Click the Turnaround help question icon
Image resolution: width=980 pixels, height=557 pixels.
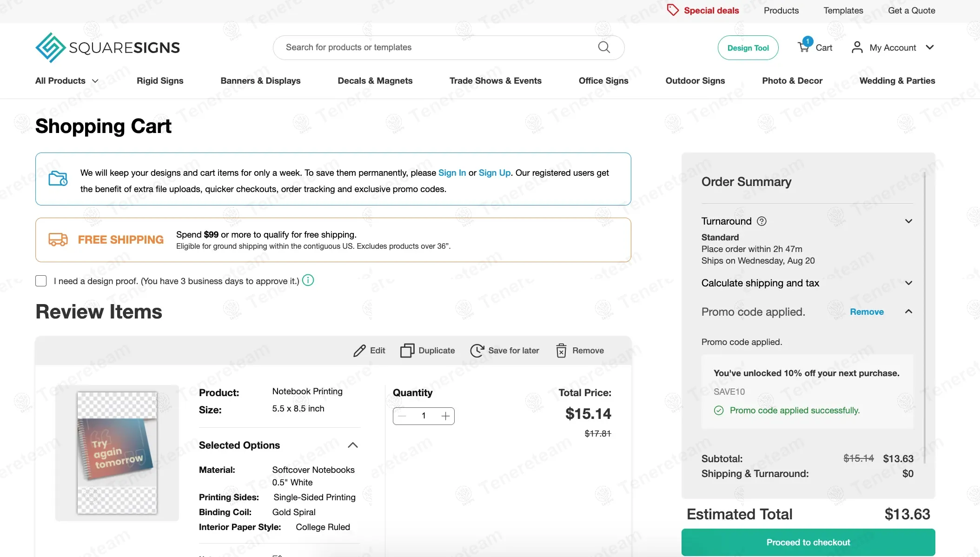coord(761,221)
